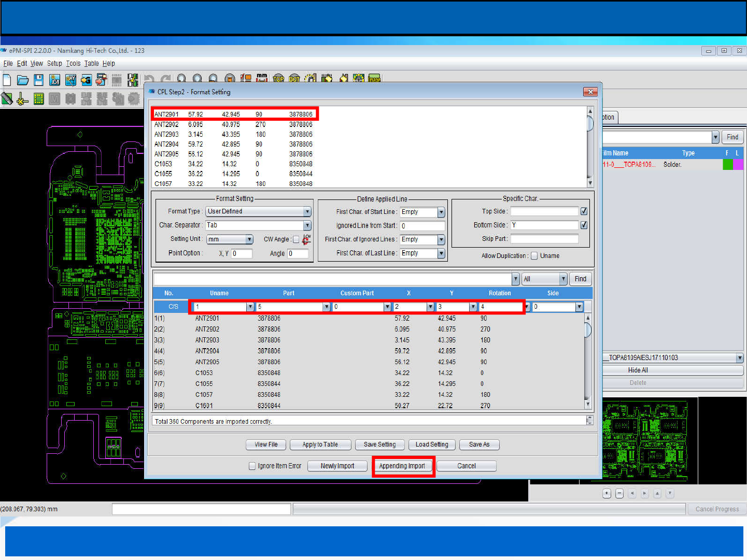Click the XY coordinate toolbar icon

click(71, 80)
